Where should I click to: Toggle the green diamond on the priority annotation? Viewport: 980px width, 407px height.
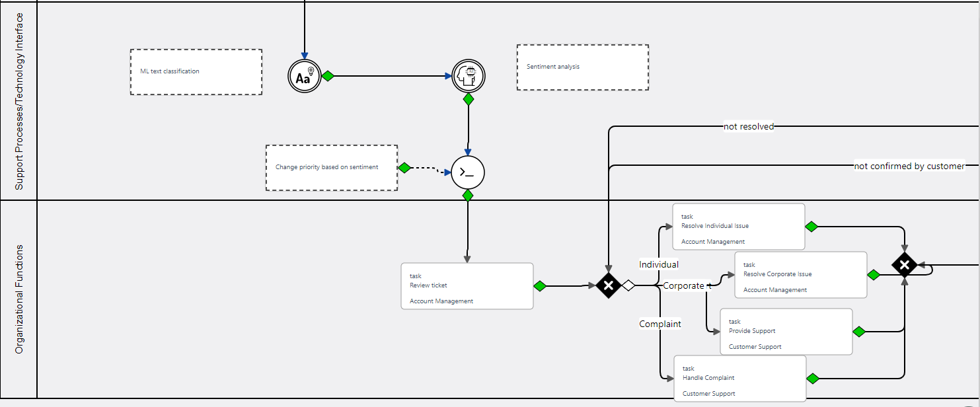point(404,168)
